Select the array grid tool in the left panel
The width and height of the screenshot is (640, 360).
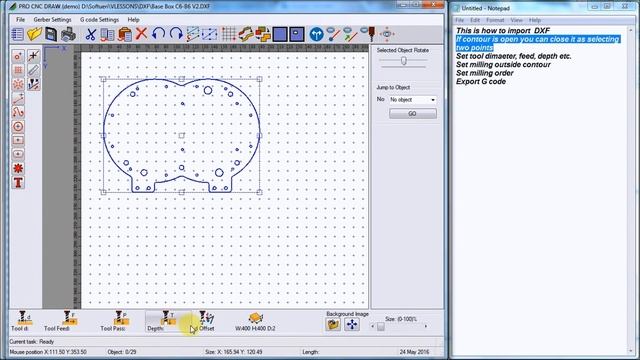[x=18, y=70]
